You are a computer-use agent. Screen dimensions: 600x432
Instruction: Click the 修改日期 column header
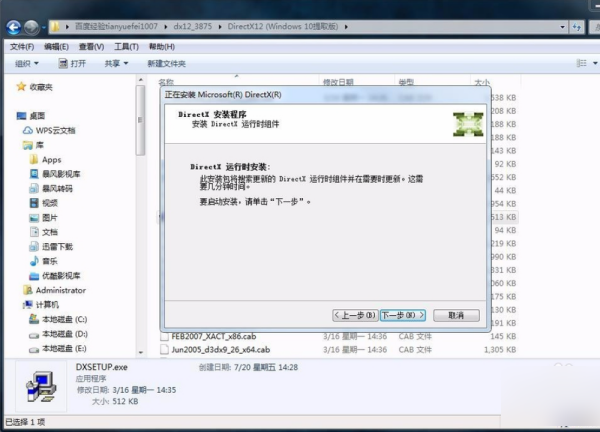coord(338,82)
